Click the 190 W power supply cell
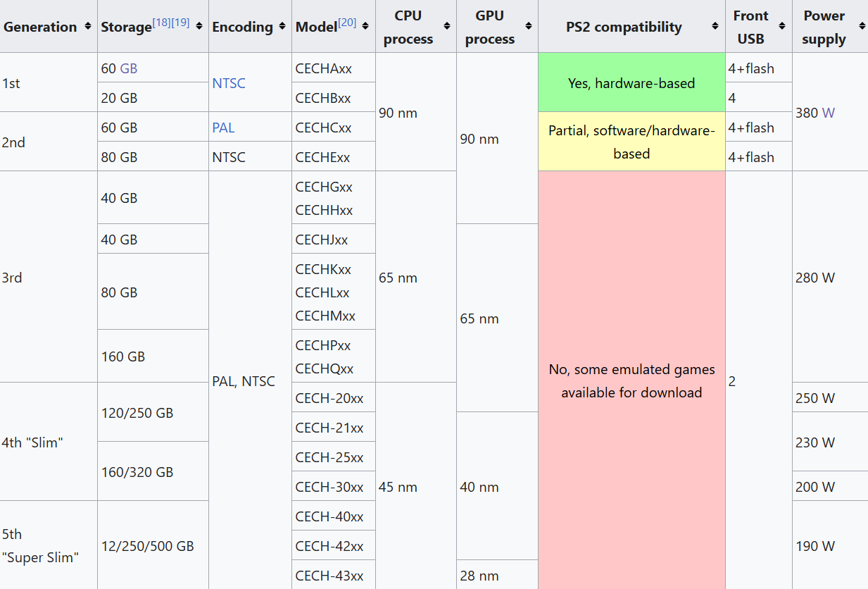 (830, 545)
